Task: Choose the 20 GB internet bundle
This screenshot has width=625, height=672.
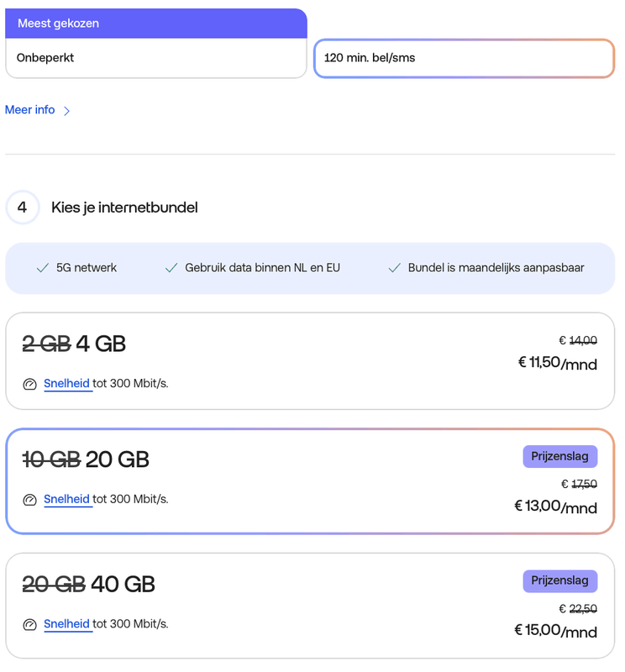Action: (x=310, y=481)
